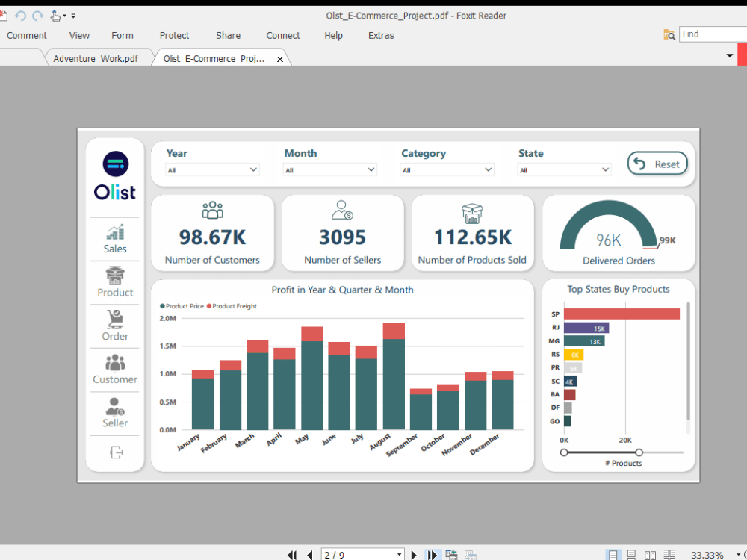The width and height of the screenshot is (747, 560).
Task: Open the Year filter dropdown on the dashboard
Action: (254, 169)
